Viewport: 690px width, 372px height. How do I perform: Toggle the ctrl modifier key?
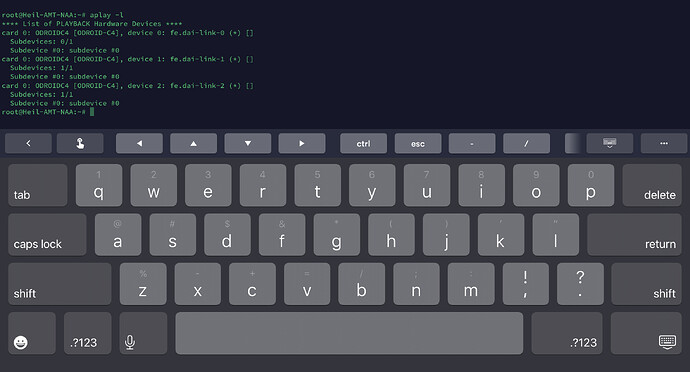pyautogui.click(x=363, y=144)
